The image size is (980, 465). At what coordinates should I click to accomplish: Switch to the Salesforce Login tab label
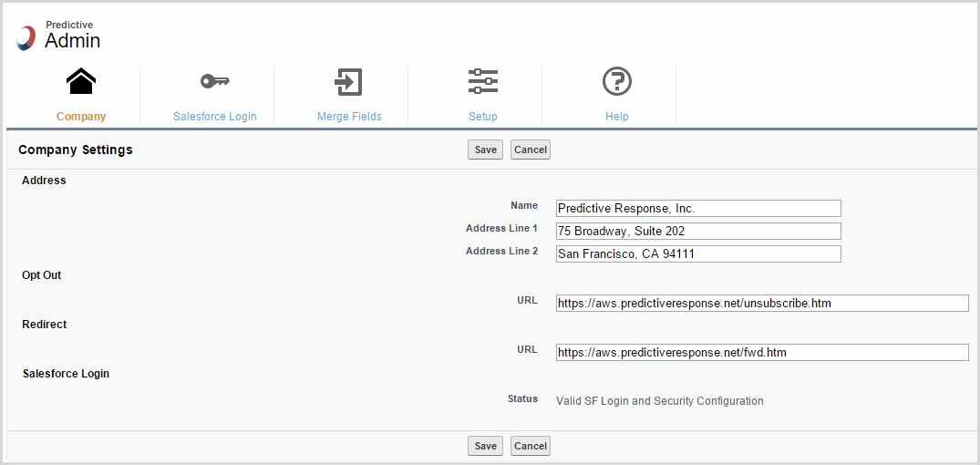(214, 117)
